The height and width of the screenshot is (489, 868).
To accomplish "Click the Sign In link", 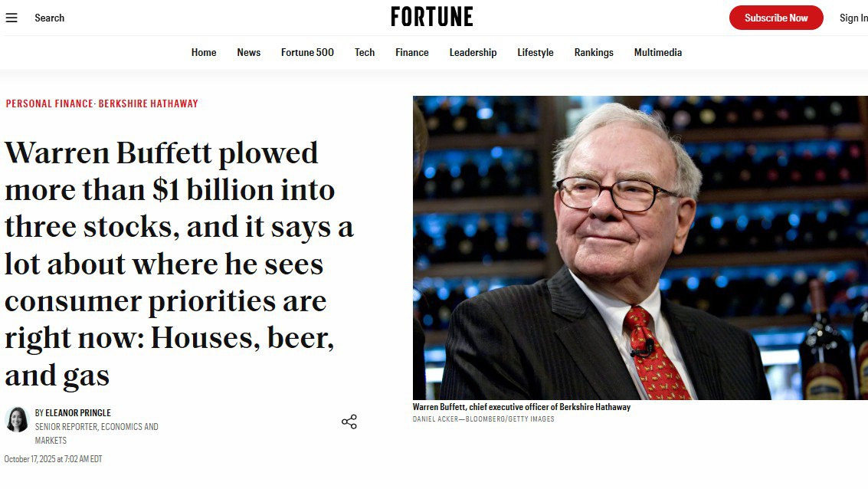I will coord(853,18).
